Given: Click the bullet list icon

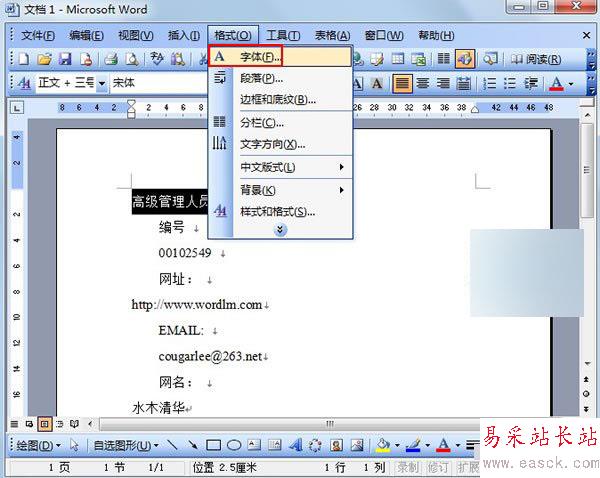Looking at the screenshot, I should 510,83.
